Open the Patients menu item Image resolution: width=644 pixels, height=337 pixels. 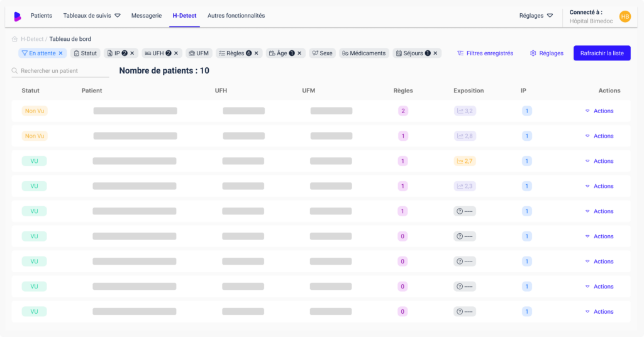(x=41, y=16)
